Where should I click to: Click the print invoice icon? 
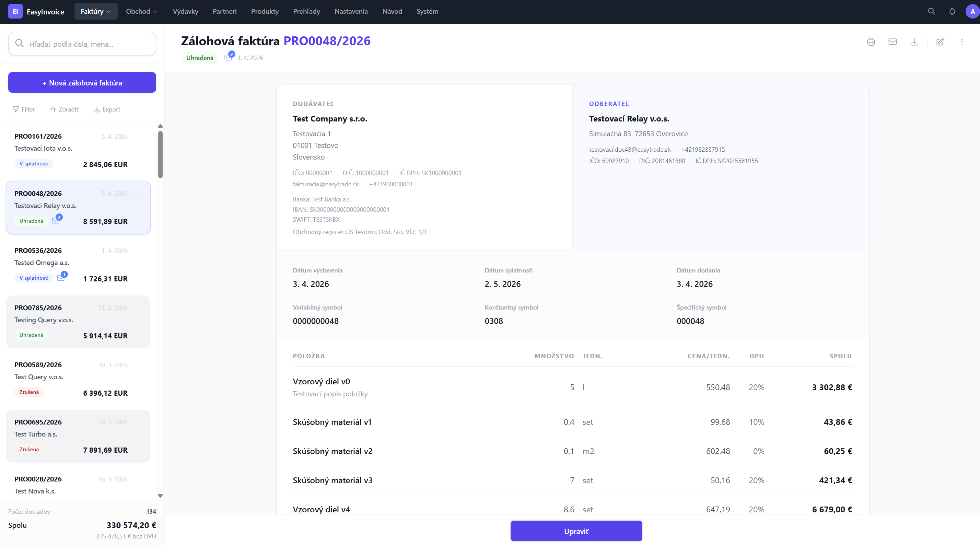[x=871, y=42]
